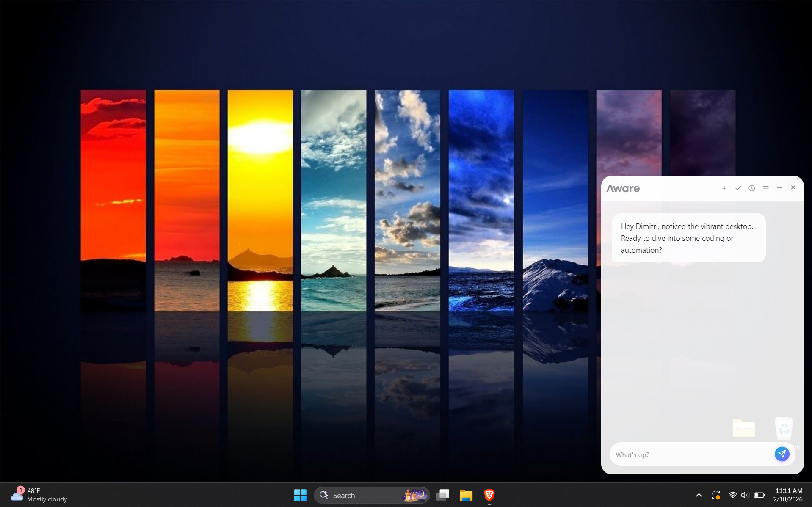Expand hidden system tray icons
This screenshot has width=812, height=507.
[x=699, y=495]
